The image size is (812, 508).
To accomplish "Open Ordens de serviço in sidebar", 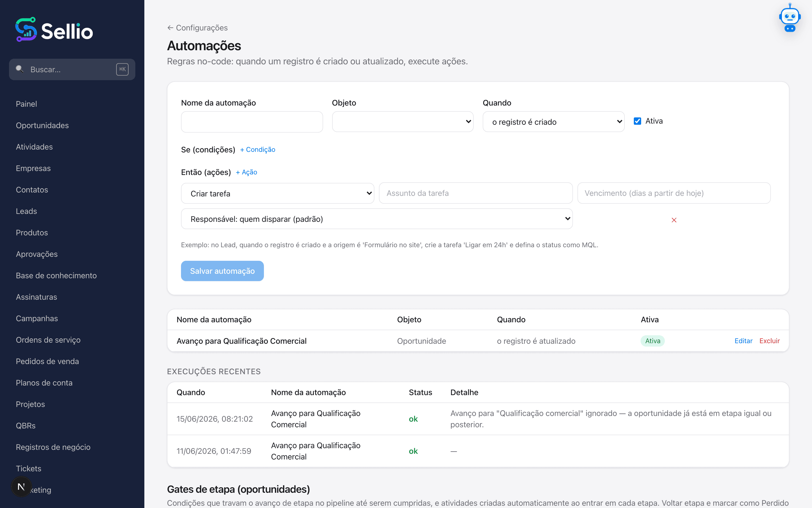I will (x=48, y=340).
